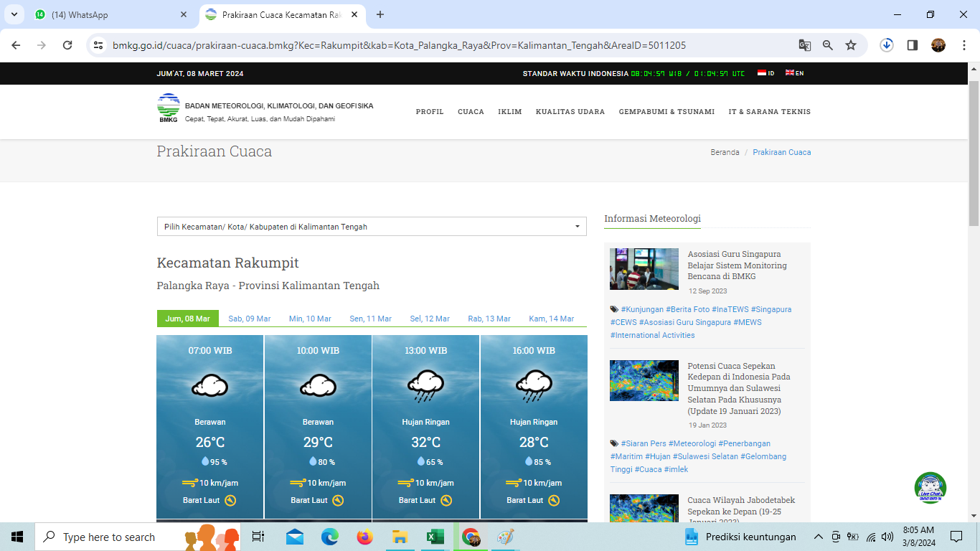Switch language with the EN flag icon

coord(794,73)
